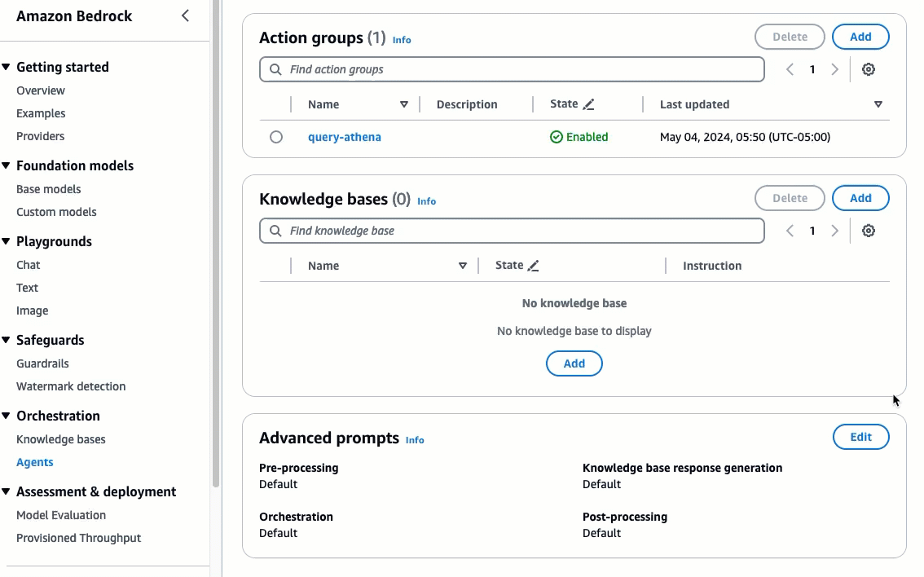Open the Info link for Action groups
Screen dimensions: 924x577
(402, 40)
